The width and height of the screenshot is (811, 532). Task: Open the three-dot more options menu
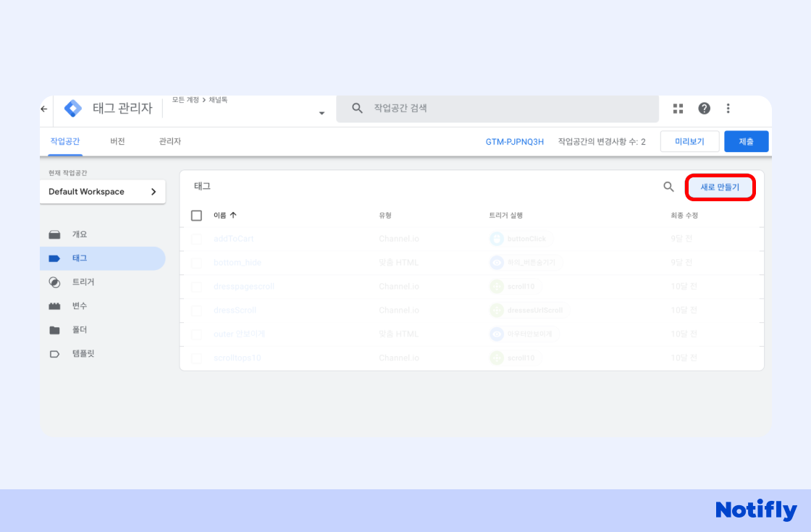click(x=728, y=109)
